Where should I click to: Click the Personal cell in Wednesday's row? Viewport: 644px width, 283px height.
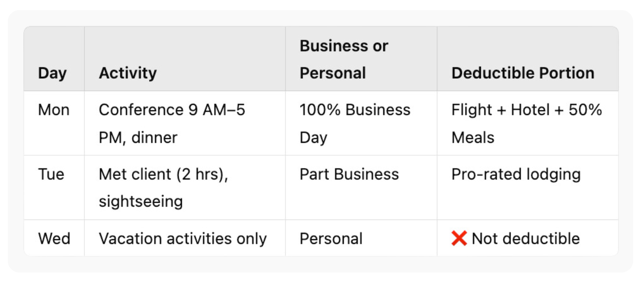click(331, 239)
